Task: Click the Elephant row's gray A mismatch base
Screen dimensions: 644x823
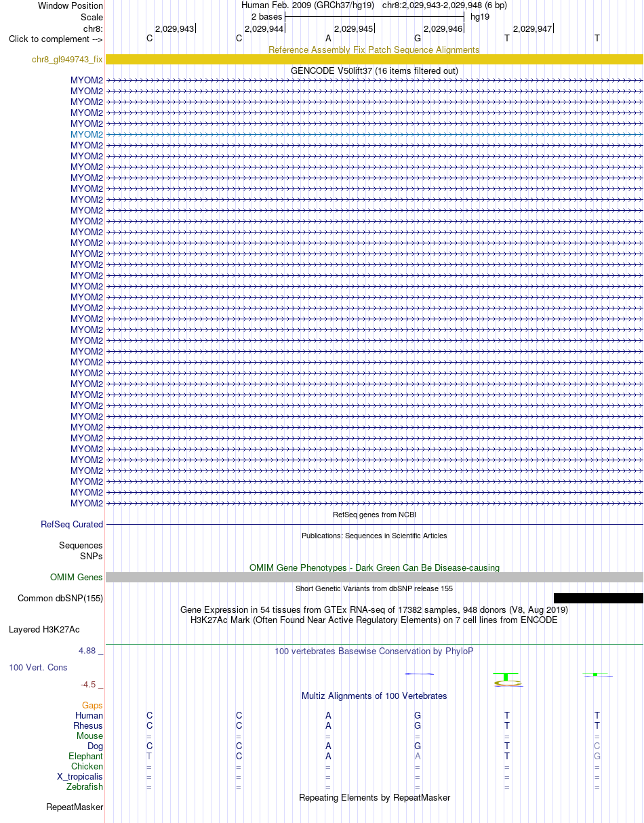Action: [418, 756]
